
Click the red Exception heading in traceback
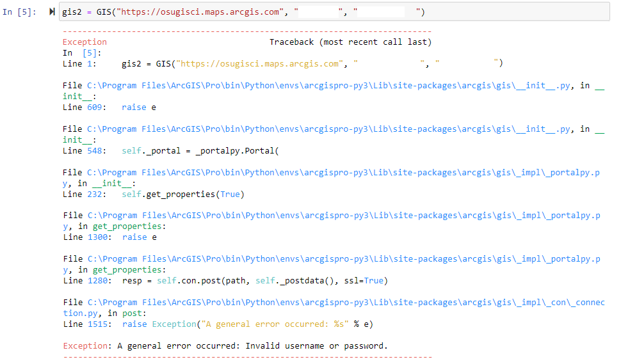point(85,42)
